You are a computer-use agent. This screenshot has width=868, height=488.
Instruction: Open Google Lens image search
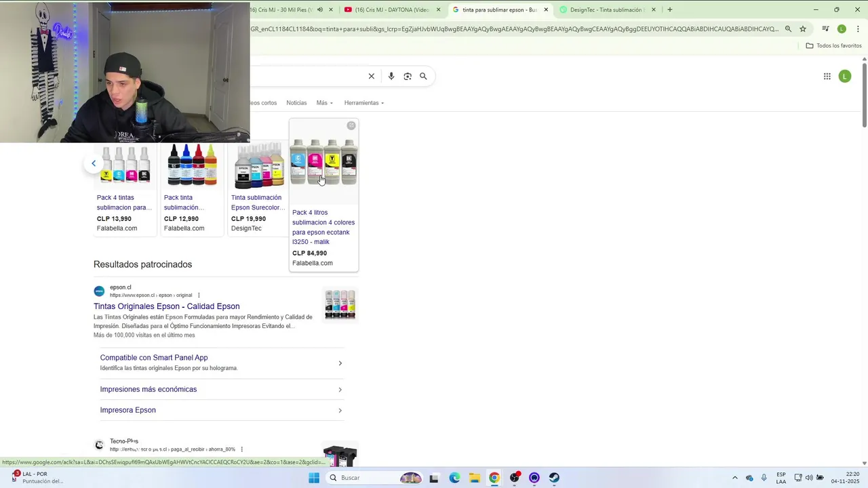tap(408, 77)
